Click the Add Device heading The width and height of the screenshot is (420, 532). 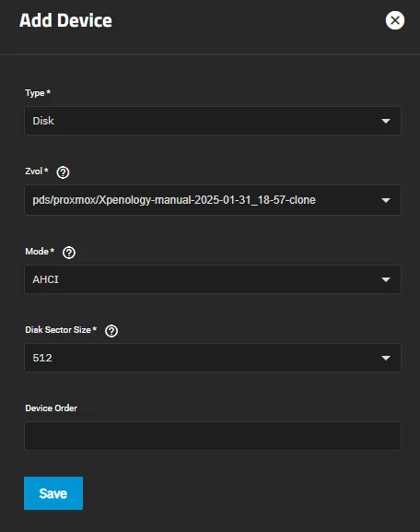65,20
